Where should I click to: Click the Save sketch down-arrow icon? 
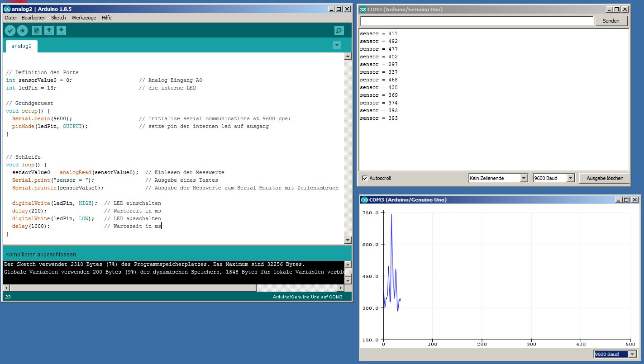(x=61, y=31)
